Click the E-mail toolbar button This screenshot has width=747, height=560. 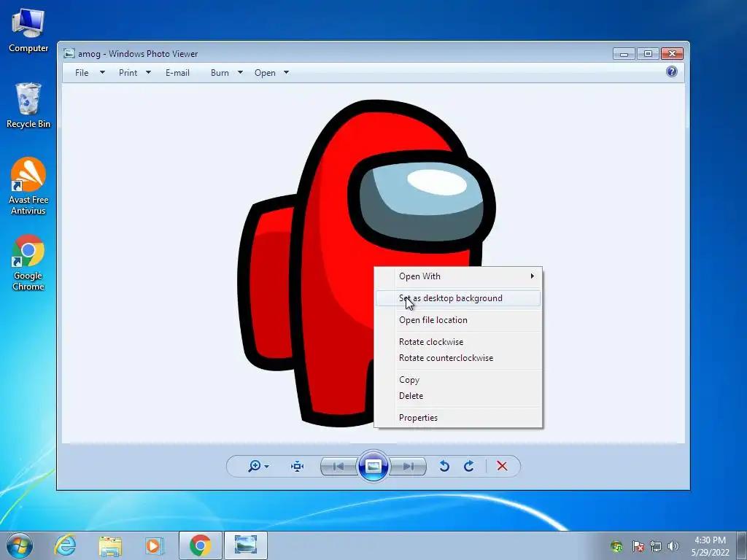click(177, 73)
